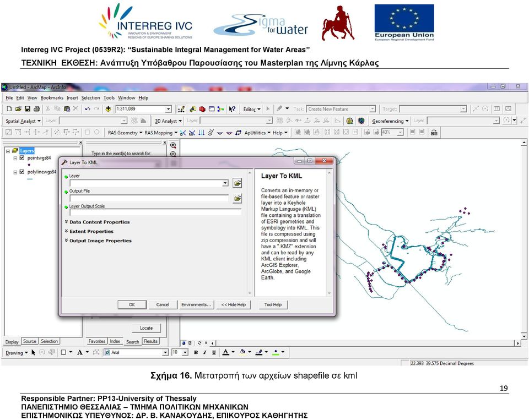Show the Command Line window icon
Viewport: 529px width, 420px height.
(x=212, y=109)
